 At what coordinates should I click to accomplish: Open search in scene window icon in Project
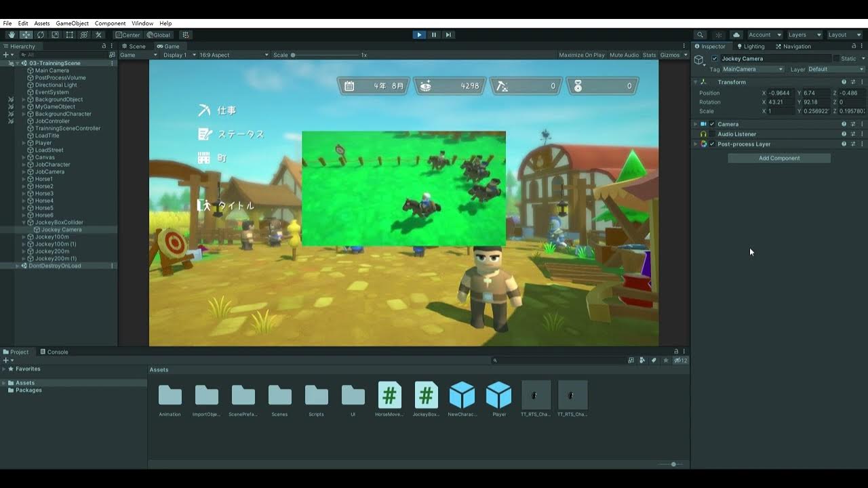(631, 361)
